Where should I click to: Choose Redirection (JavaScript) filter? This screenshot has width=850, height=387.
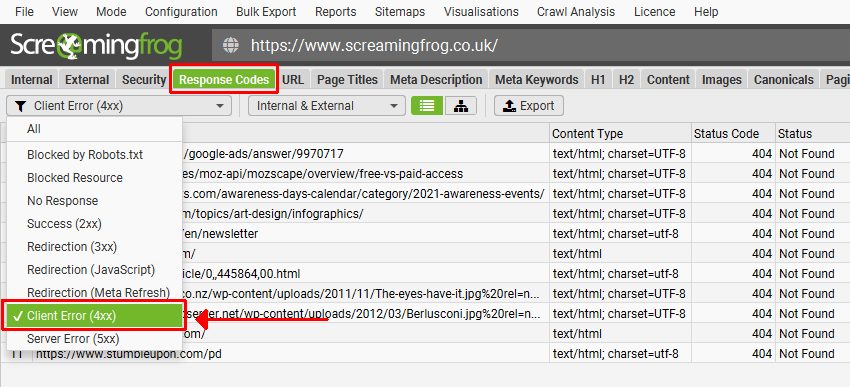tap(94, 270)
